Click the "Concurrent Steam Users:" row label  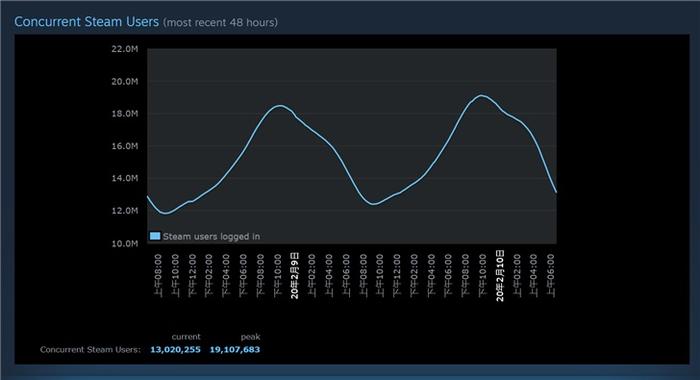(90, 350)
